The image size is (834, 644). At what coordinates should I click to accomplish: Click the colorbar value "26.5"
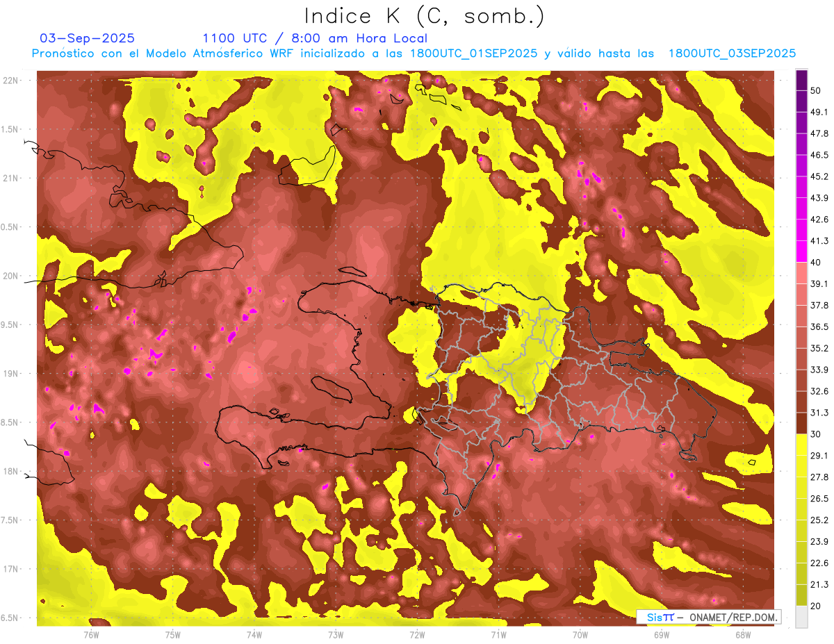click(x=819, y=499)
